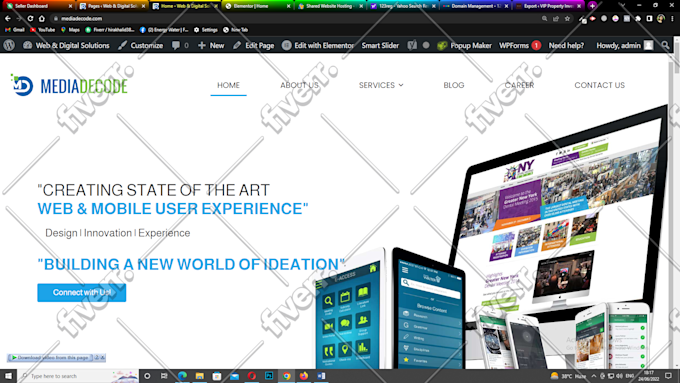Open File Explorer from the taskbar
Image resolution: width=680 pixels, height=383 pixels.
(199, 376)
